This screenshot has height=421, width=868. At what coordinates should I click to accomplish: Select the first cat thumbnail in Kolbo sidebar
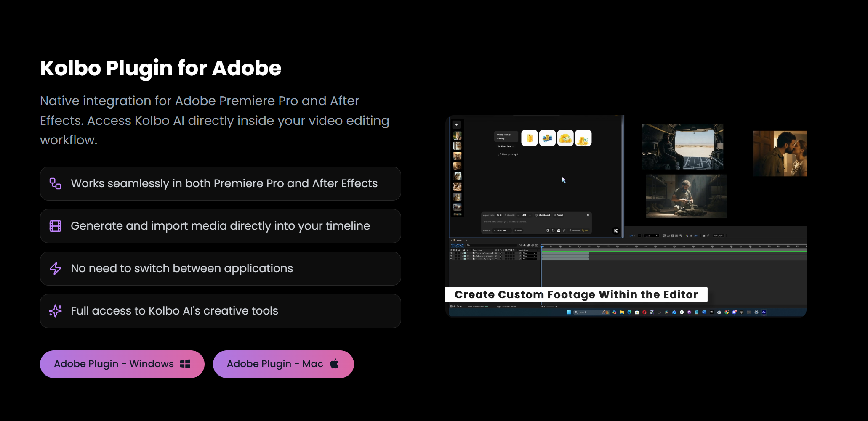[457, 136]
